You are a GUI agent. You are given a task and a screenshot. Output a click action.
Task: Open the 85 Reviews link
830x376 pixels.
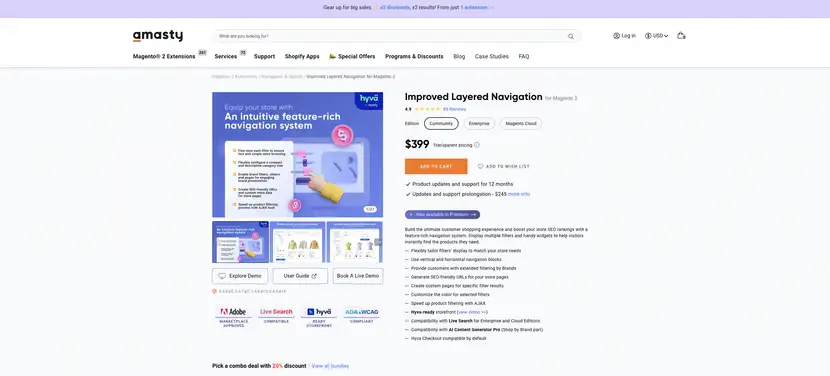tap(454, 109)
